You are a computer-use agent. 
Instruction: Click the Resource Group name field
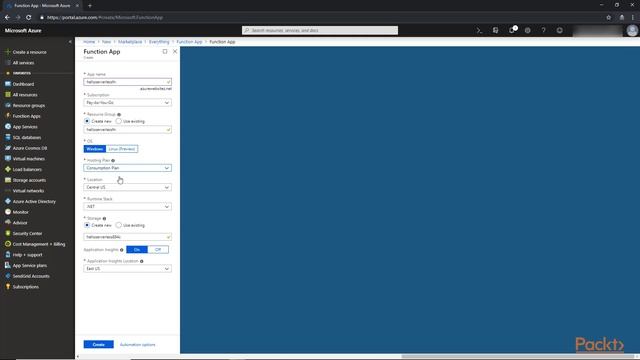(x=127, y=130)
